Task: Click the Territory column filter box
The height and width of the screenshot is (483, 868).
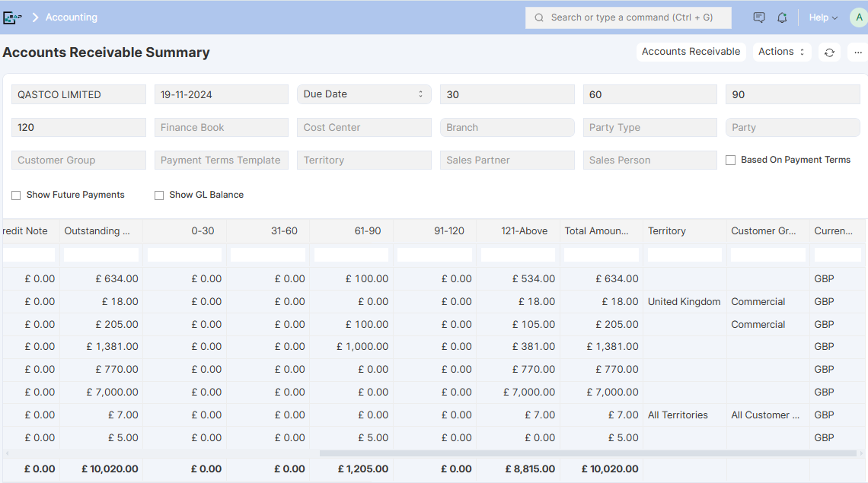Action: pyautogui.click(x=685, y=255)
